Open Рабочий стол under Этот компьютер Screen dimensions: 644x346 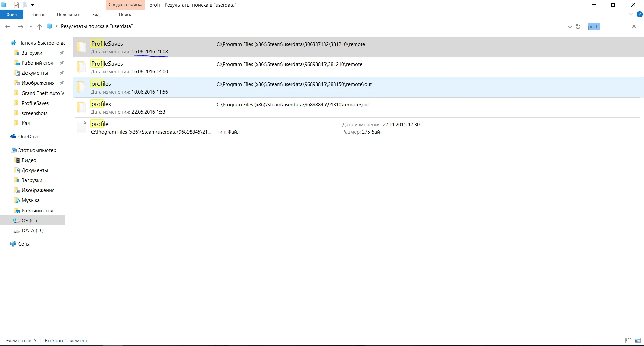tap(37, 211)
